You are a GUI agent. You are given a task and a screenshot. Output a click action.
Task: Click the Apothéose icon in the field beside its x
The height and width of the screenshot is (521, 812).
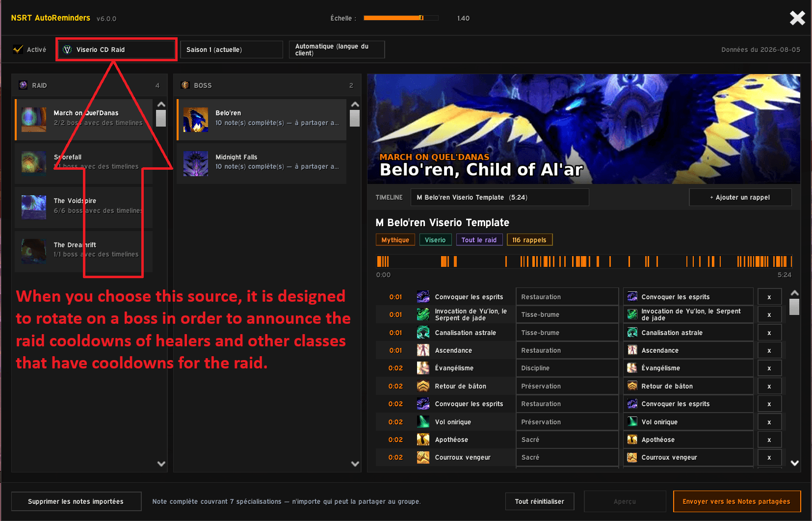pyautogui.click(x=632, y=440)
